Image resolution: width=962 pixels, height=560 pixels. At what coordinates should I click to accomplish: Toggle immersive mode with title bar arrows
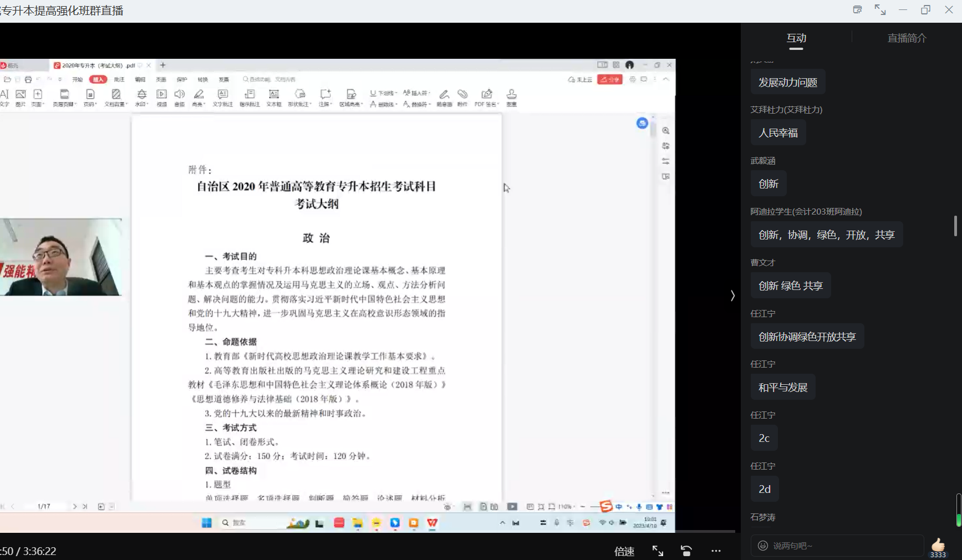click(x=880, y=10)
